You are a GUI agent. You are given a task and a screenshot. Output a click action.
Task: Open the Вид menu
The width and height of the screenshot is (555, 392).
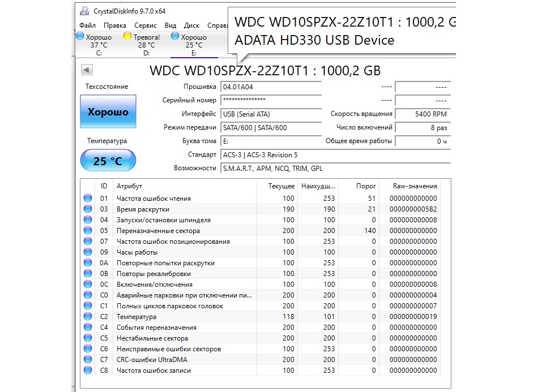tap(170, 25)
